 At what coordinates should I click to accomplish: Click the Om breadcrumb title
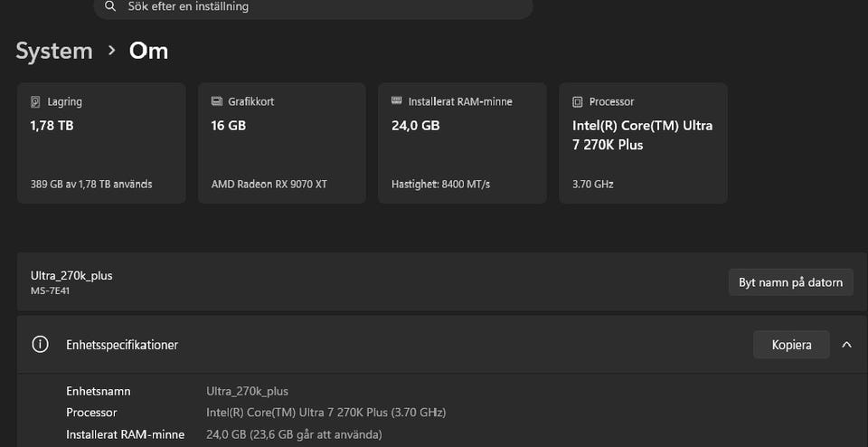148,51
